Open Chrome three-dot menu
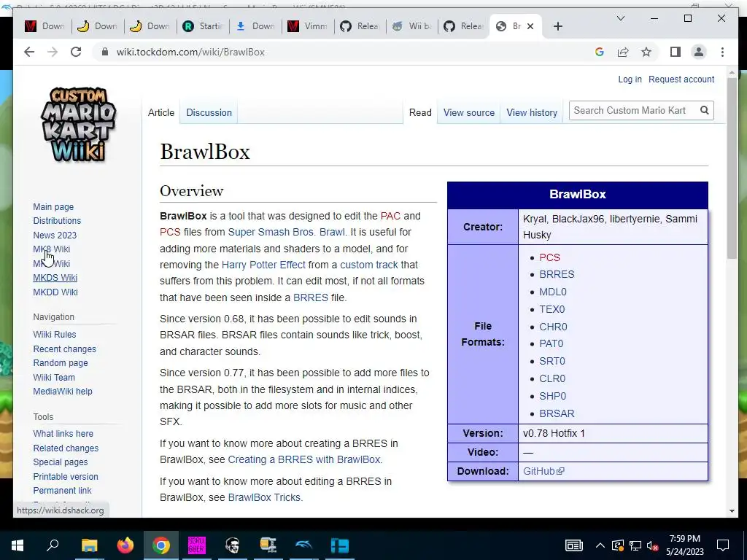The image size is (747, 560). [x=722, y=52]
